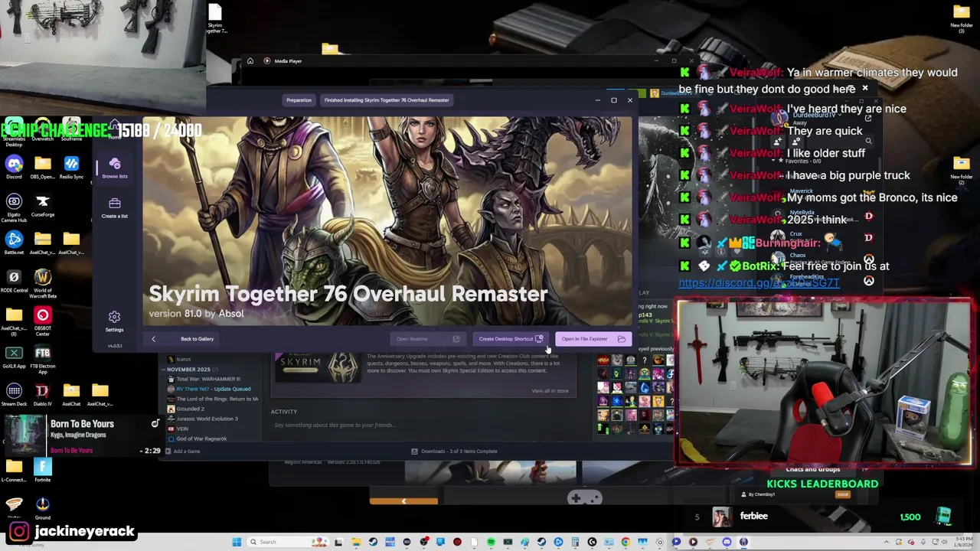Image resolution: width=980 pixels, height=551 pixels.
Task: Select Diablo IV desktop icon
Action: coord(42,395)
